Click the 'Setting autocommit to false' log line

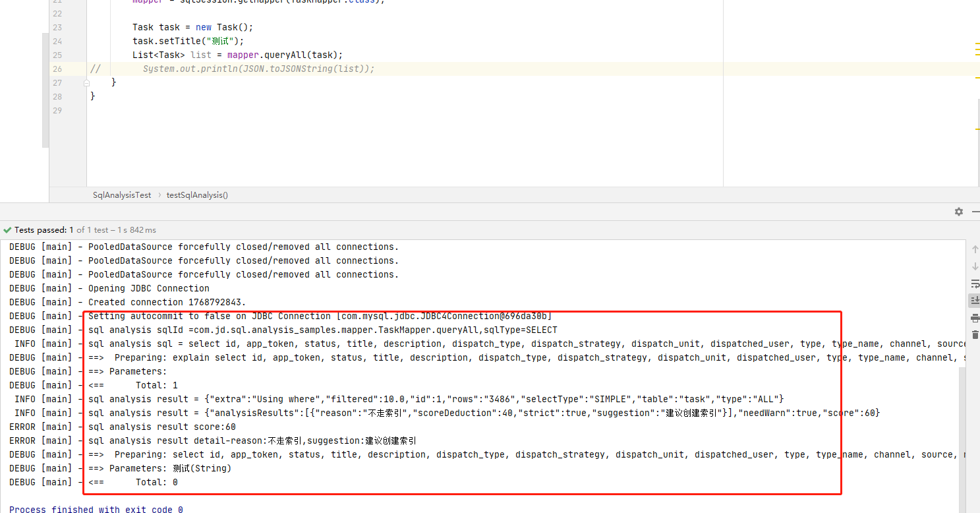pyautogui.click(x=281, y=316)
